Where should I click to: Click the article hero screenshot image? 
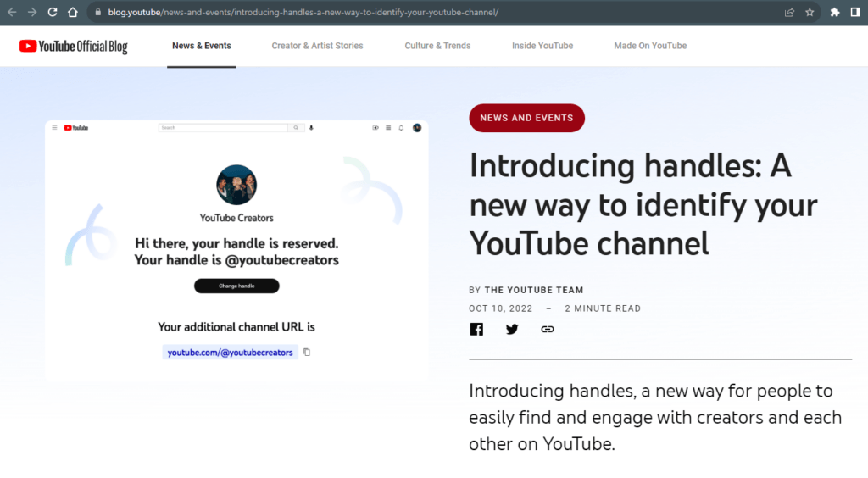(236, 252)
